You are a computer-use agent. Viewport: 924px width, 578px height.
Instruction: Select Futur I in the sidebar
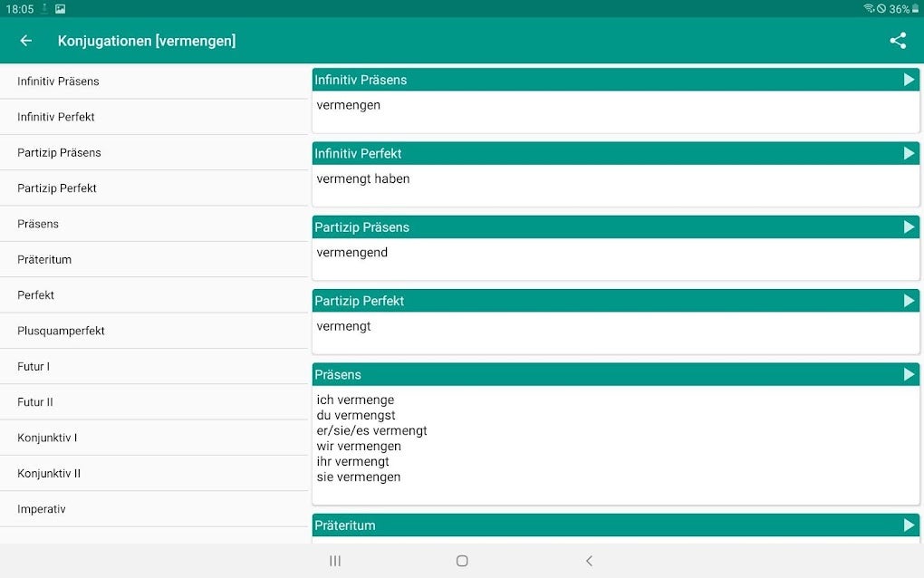pos(34,366)
